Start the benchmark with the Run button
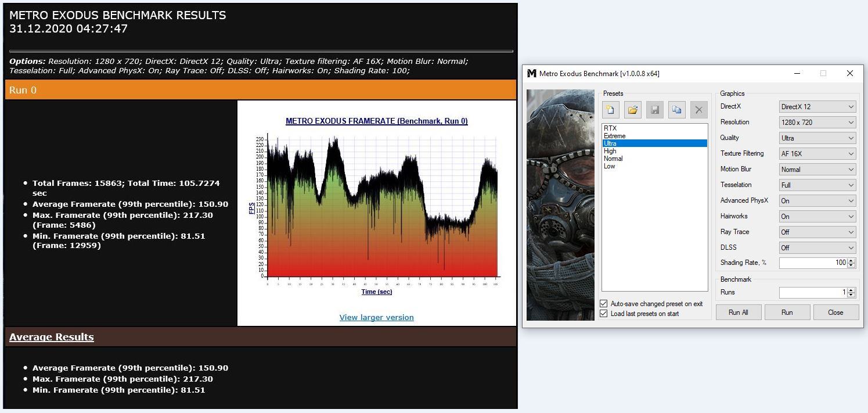The image size is (868, 413). [787, 313]
